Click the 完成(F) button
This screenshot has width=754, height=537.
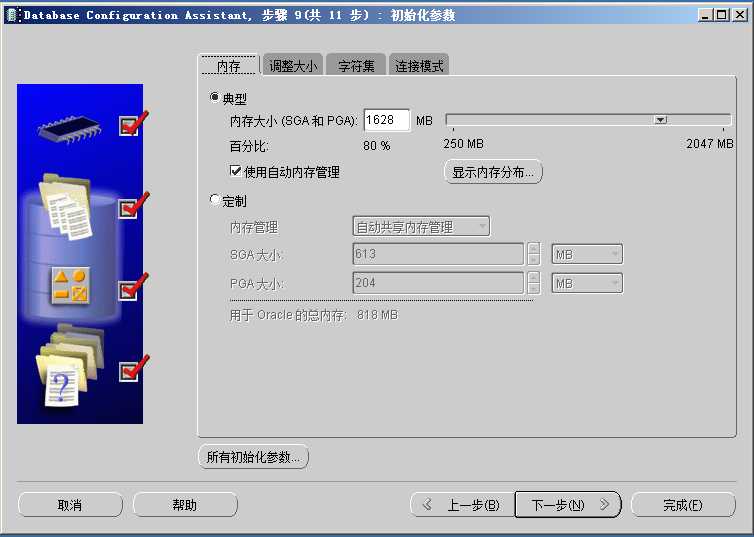tap(683, 505)
